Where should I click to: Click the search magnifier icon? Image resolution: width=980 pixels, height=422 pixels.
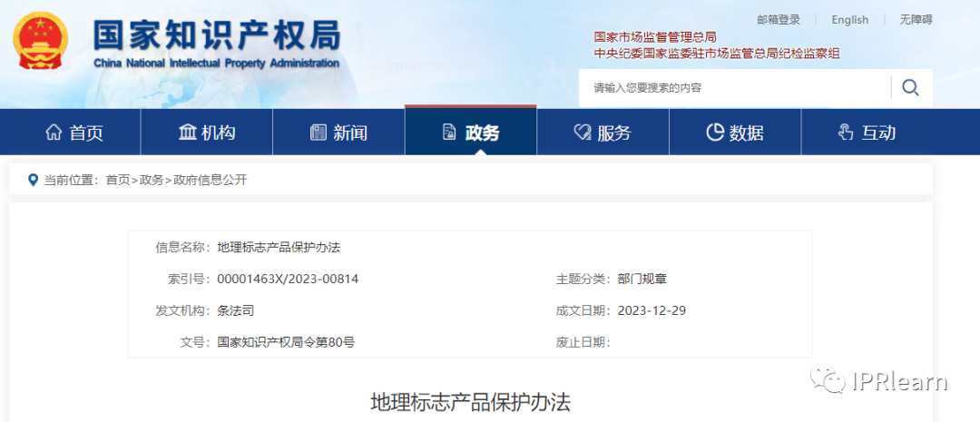(911, 87)
